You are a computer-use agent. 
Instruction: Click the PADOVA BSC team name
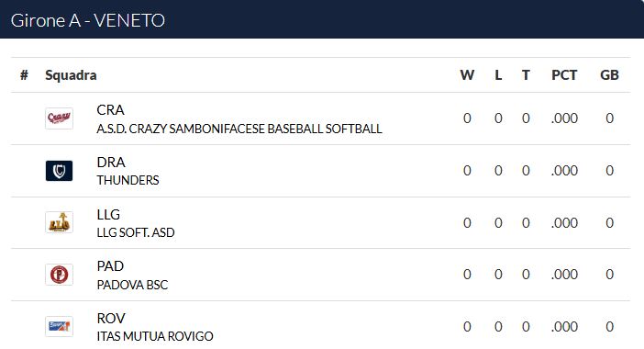tap(132, 285)
